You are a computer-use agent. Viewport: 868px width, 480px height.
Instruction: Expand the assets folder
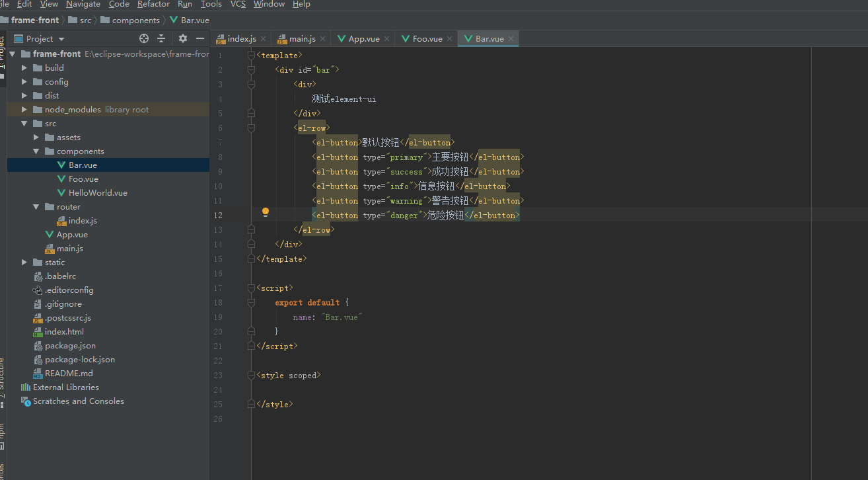tap(36, 138)
